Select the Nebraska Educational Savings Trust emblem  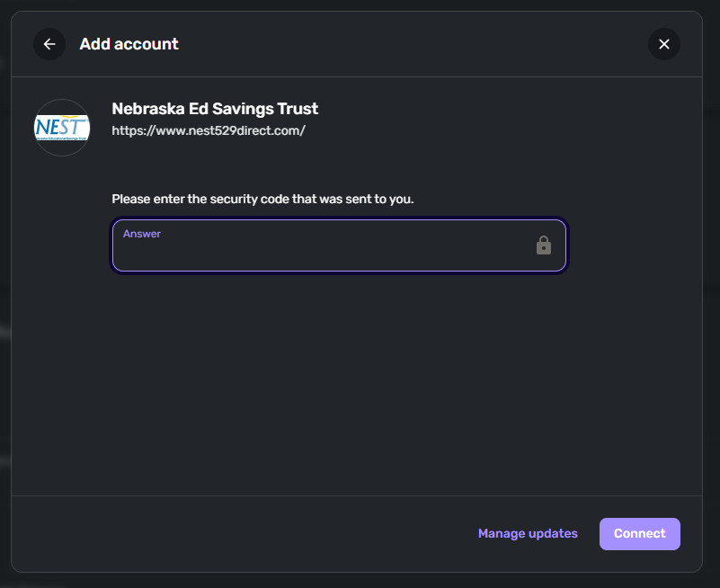(x=62, y=128)
